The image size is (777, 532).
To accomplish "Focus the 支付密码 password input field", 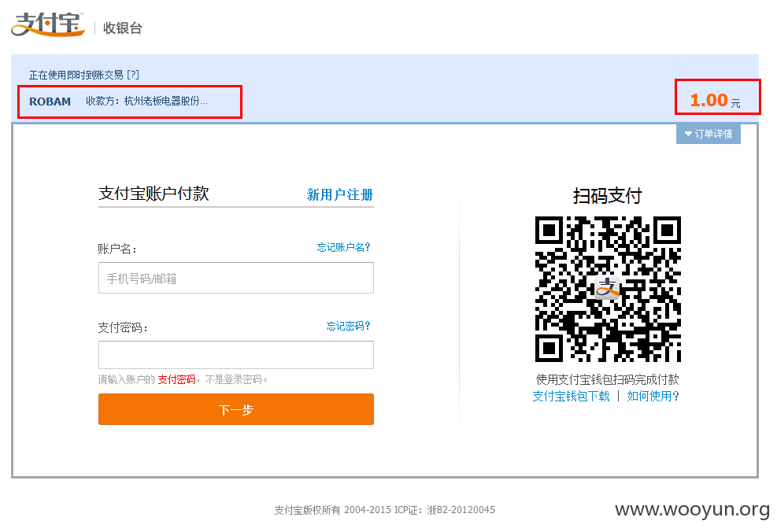I will [236, 355].
